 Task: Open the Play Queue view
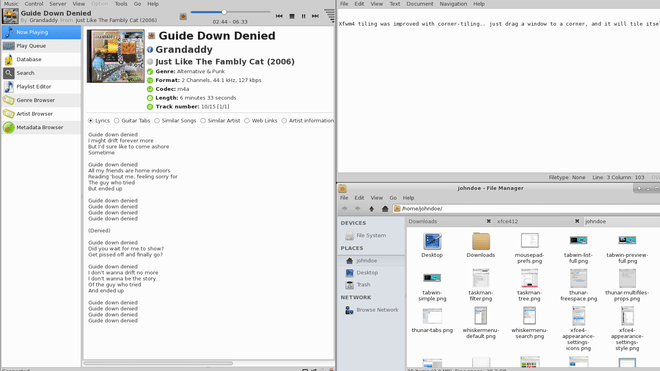(41, 46)
